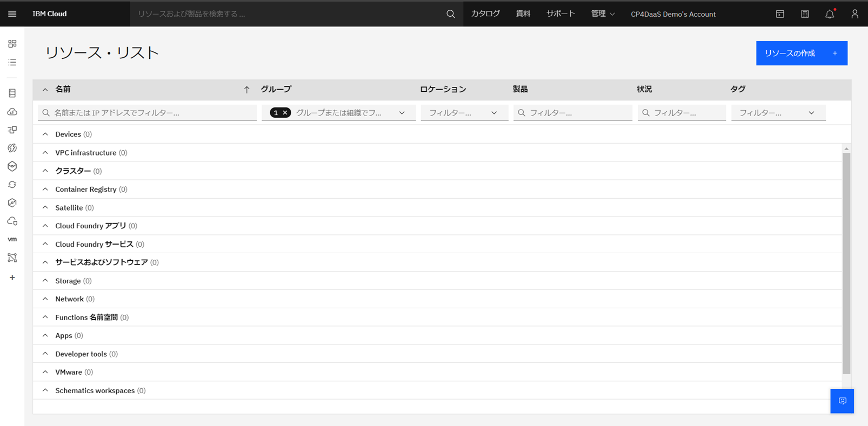868x426 pixels.
Task: Click the resource list vertical scrollbar
Action: coord(846,263)
